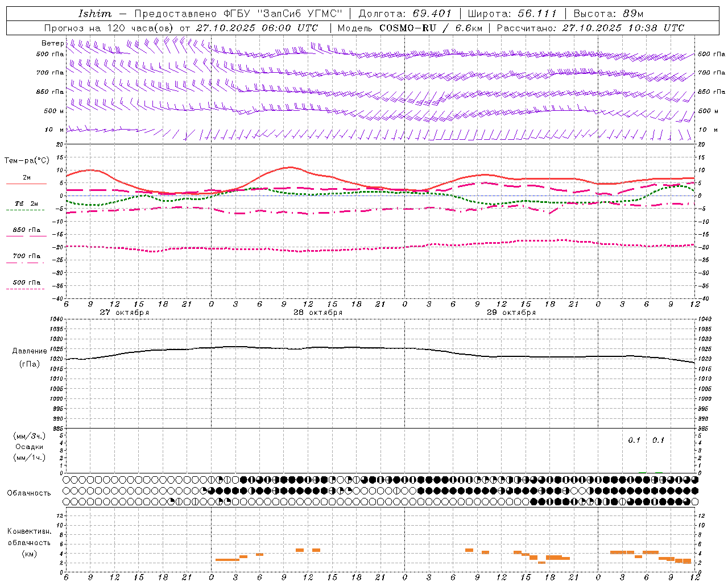Click the elevation text "Высота: 89м"
The image size is (728, 582).
point(609,14)
